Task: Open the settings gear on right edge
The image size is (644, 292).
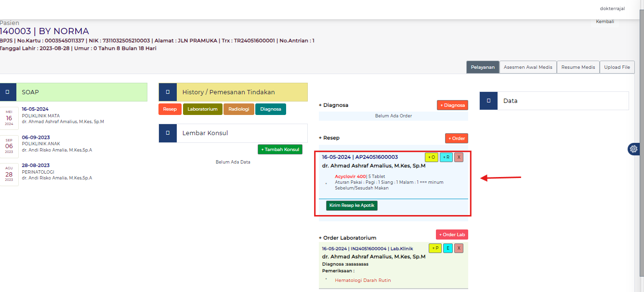Action: [633, 149]
